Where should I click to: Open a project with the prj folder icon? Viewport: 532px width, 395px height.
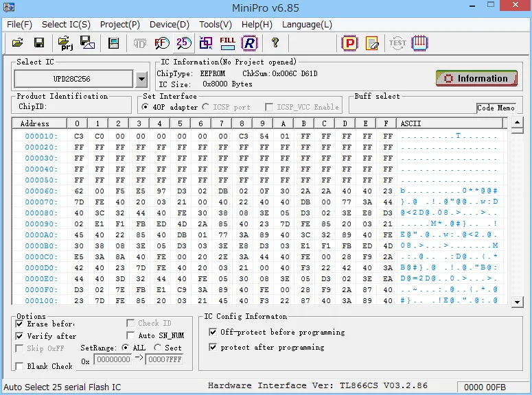tap(65, 43)
